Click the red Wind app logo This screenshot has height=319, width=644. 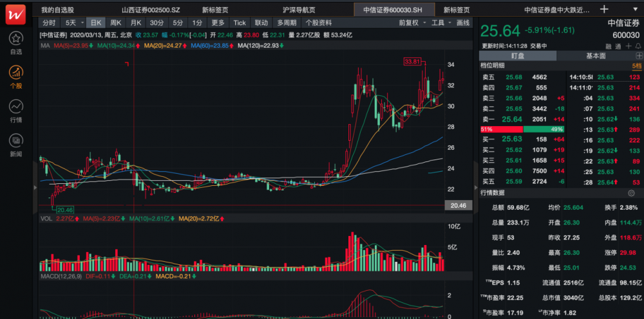(15, 15)
